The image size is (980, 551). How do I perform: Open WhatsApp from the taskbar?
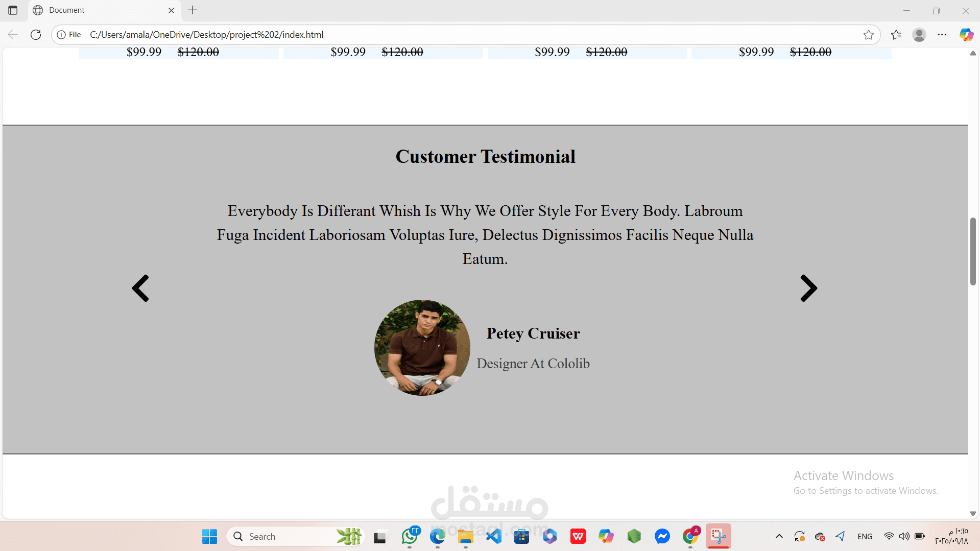[410, 537]
